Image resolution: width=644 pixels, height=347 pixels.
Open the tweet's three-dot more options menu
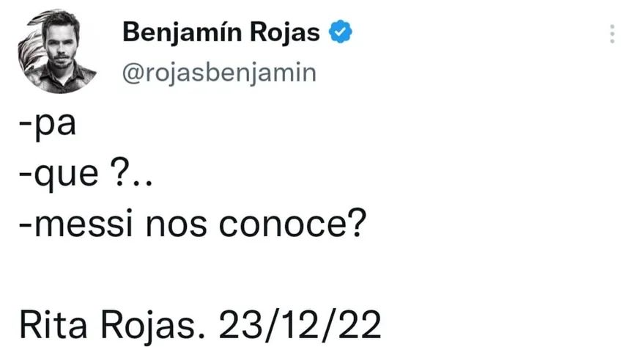point(612,34)
